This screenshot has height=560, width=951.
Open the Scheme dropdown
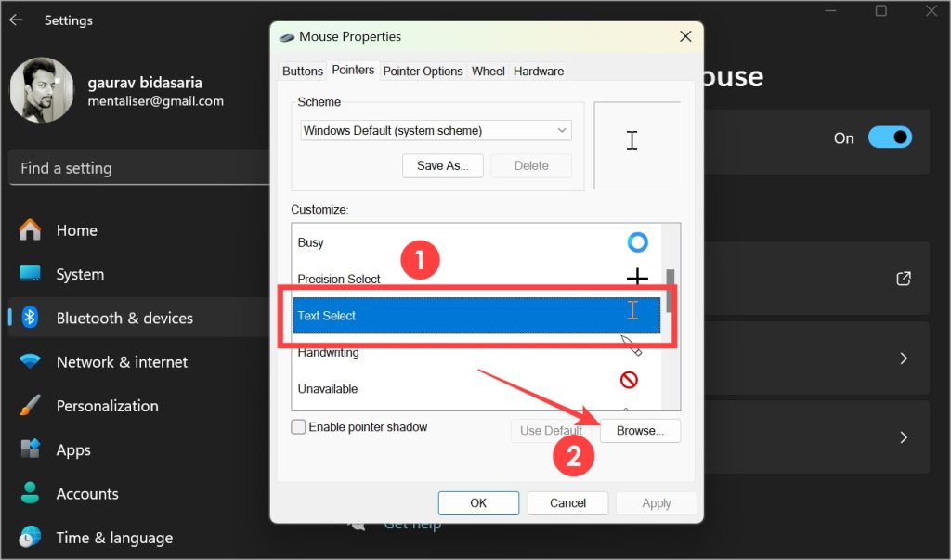click(436, 130)
